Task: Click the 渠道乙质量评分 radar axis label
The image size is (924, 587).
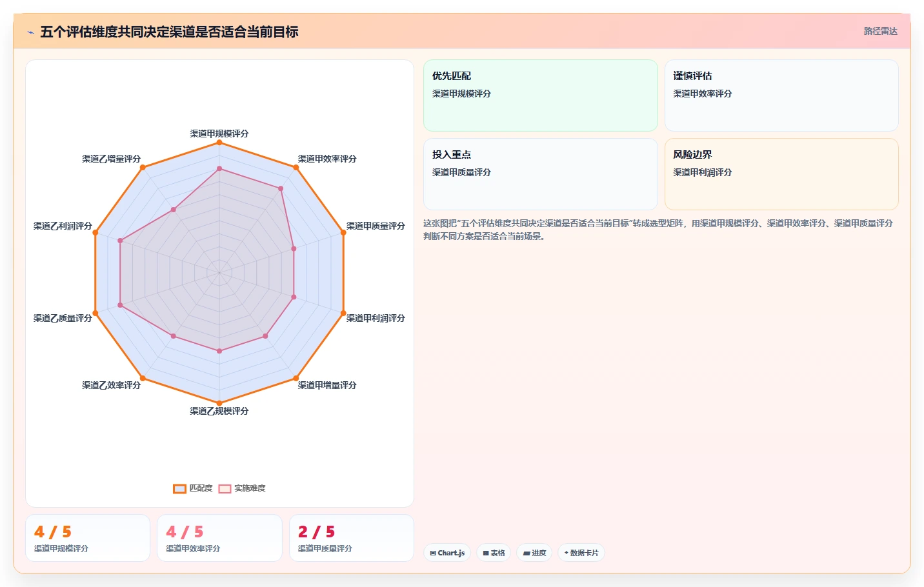Action: click(x=63, y=318)
